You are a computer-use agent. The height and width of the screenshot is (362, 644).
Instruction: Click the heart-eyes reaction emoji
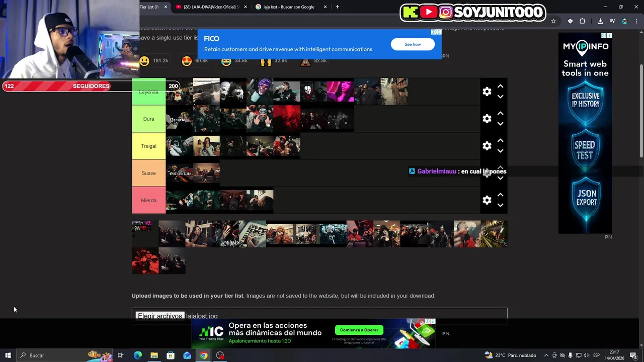(187, 61)
